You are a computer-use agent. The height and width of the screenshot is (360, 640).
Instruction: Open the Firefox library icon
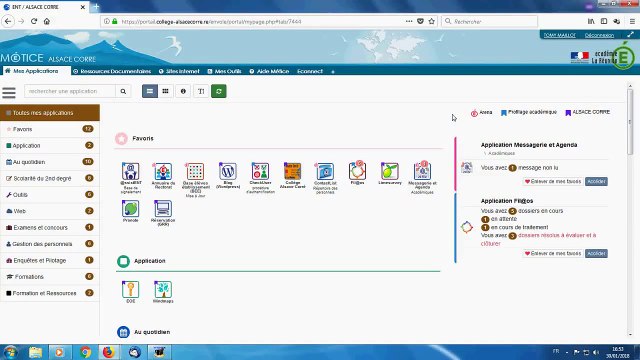point(591,21)
